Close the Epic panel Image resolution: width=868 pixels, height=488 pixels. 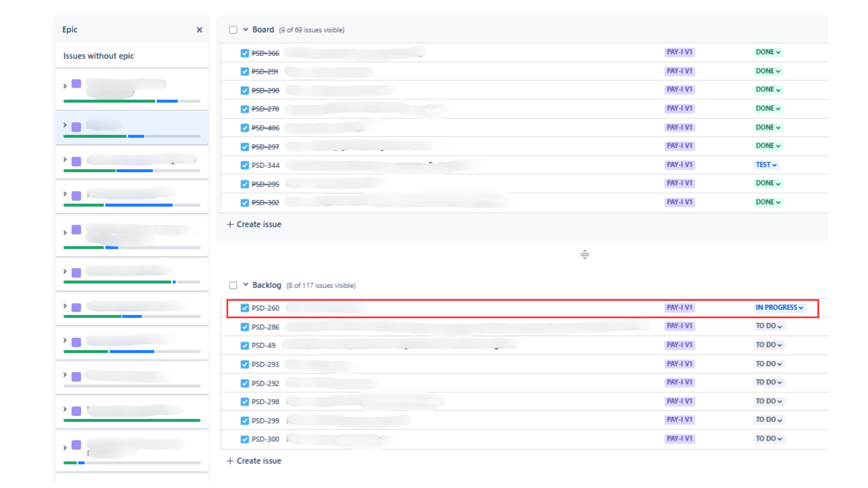(199, 30)
